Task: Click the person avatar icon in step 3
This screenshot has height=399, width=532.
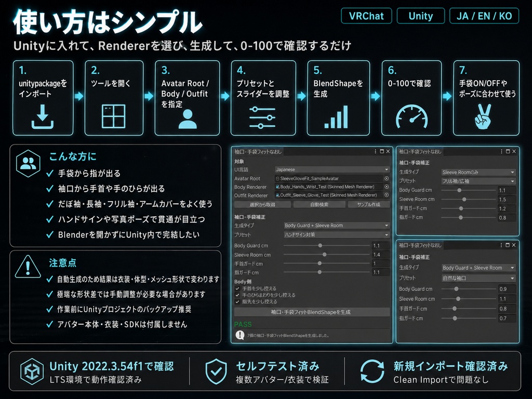Action: pyautogui.click(x=187, y=119)
